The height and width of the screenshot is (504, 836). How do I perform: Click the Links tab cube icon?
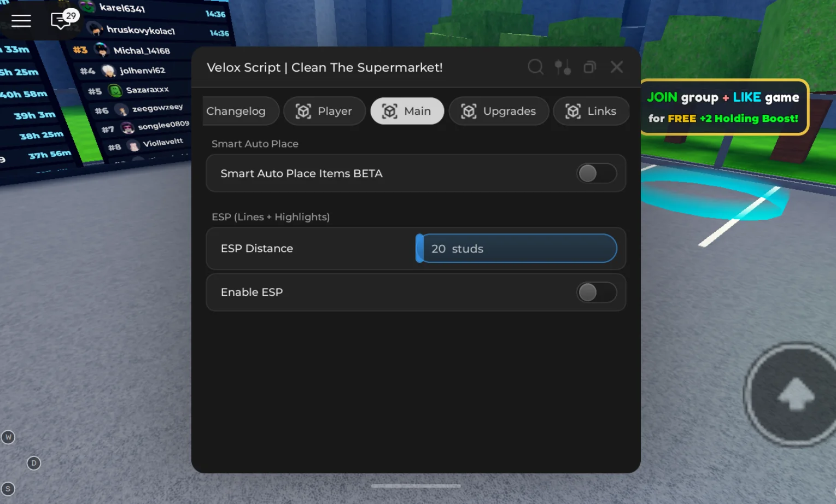tap(573, 111)
